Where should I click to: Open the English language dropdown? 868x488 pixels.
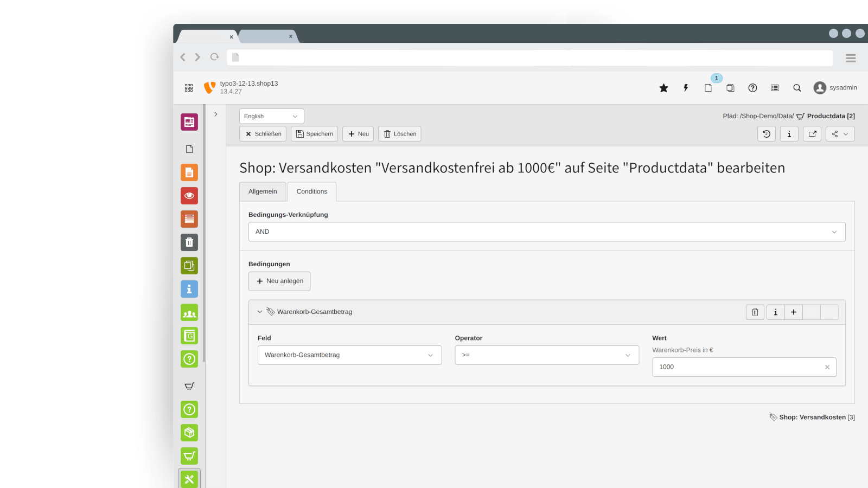pyautogui.click(x=271, y=115)
